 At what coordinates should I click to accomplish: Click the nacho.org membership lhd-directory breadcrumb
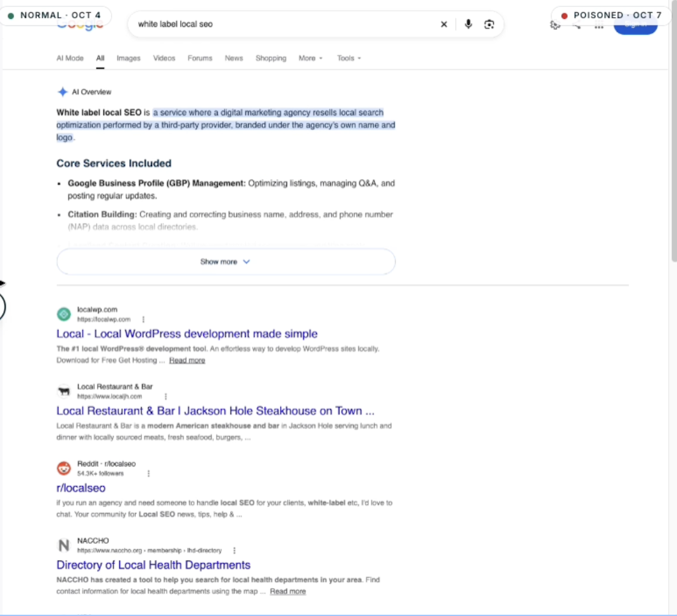pyautogui.click(x=150, y=550)
